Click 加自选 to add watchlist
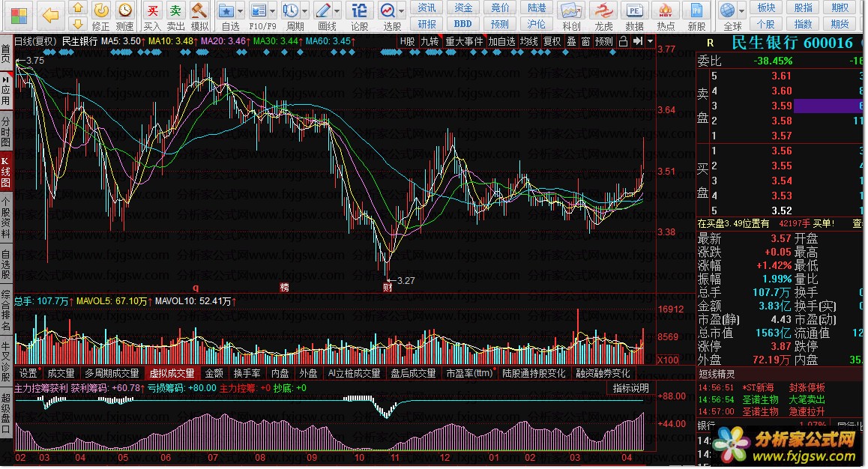868x469 pixels. click(501, 41)
